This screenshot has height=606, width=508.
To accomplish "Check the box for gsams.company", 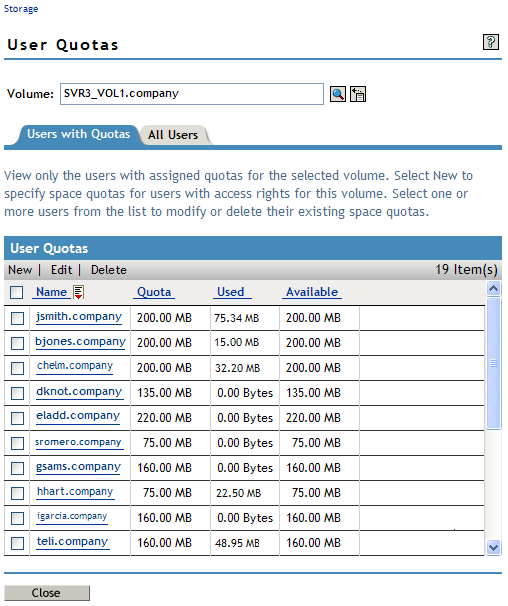I will click(x=17, y=468).
